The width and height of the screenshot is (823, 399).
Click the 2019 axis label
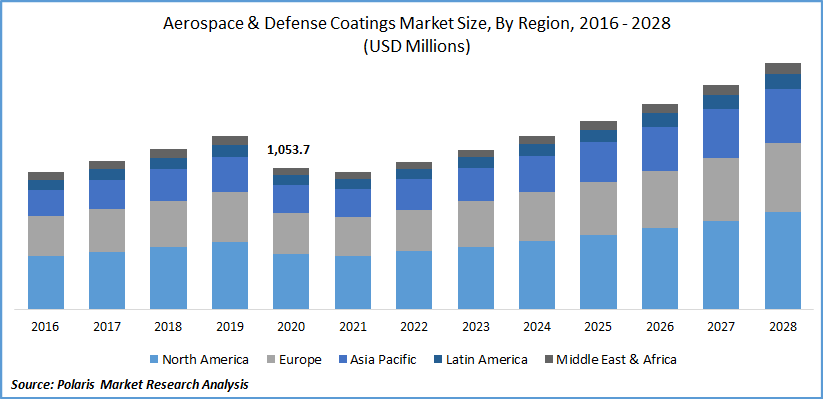click(x=229, y=327)
